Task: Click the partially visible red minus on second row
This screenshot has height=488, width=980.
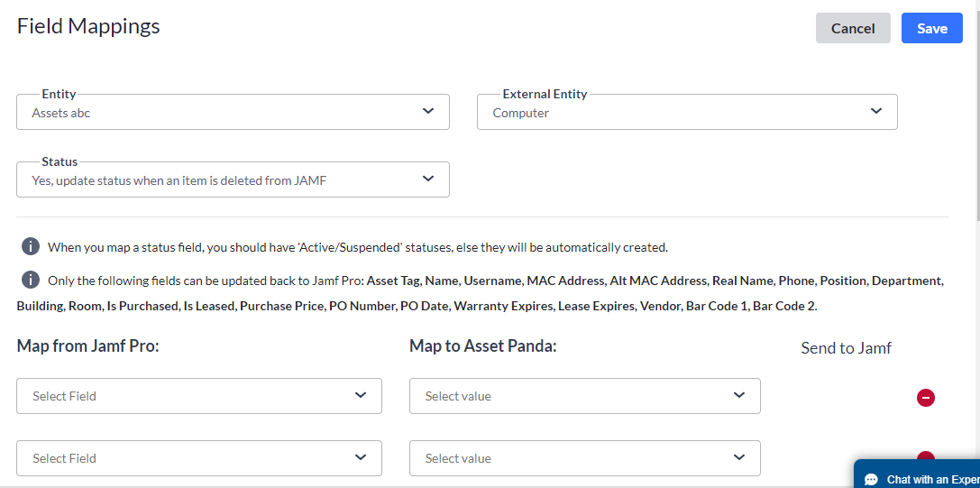Action: click(x=925, y=456)
